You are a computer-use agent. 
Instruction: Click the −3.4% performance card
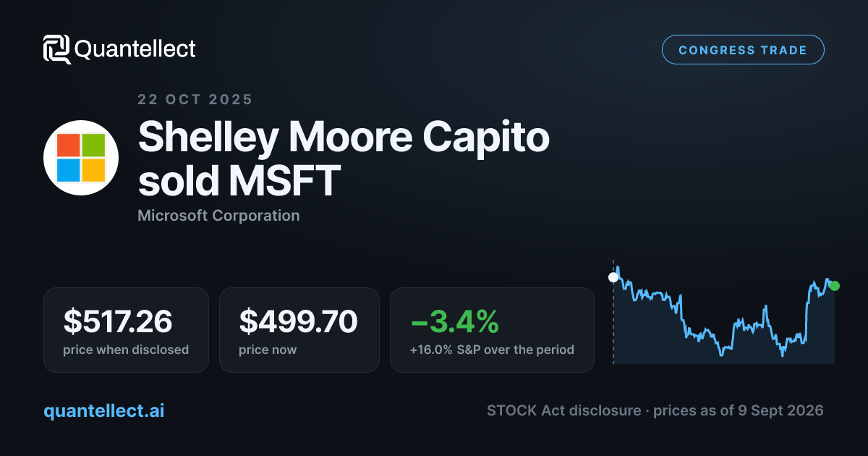click(492, 330)
